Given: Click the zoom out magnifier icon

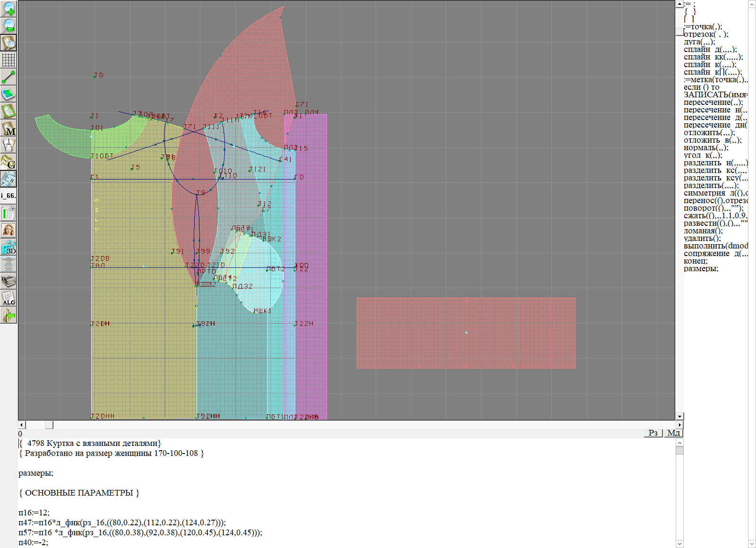Looking at the screenshot, I should (9, 26).
